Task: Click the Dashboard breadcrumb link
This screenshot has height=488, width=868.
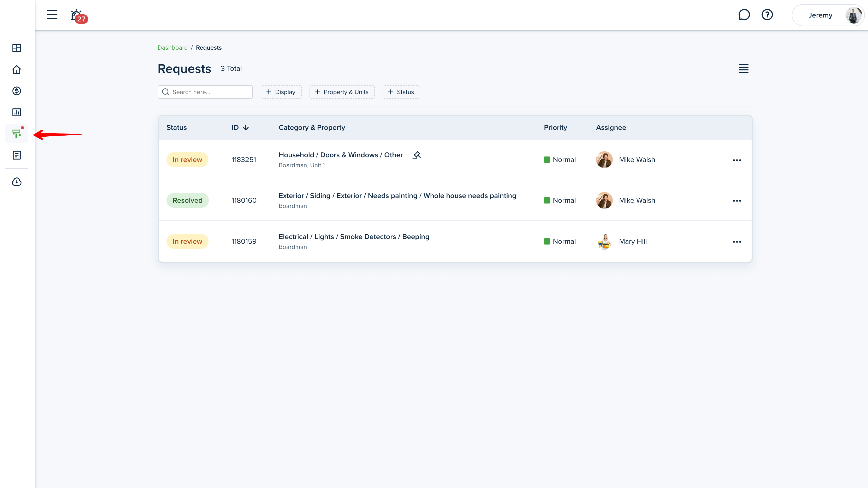Action: click(x=173, y=48)
